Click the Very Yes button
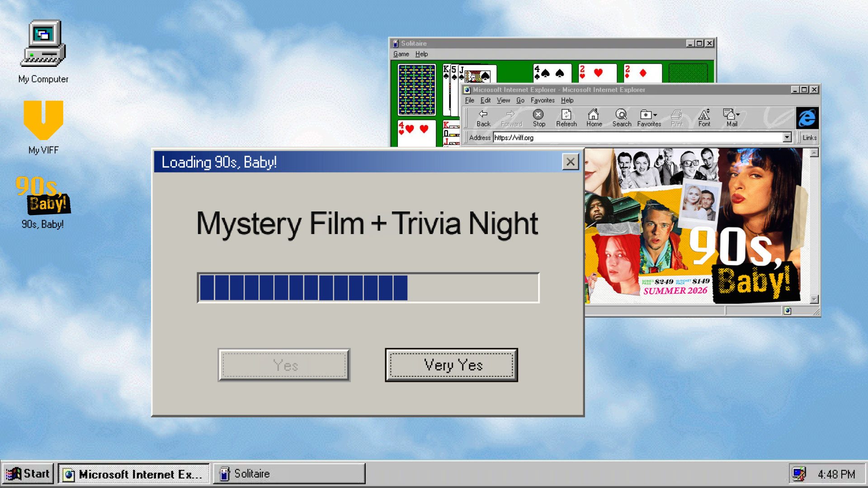The image size is (868, 488). 451,365
